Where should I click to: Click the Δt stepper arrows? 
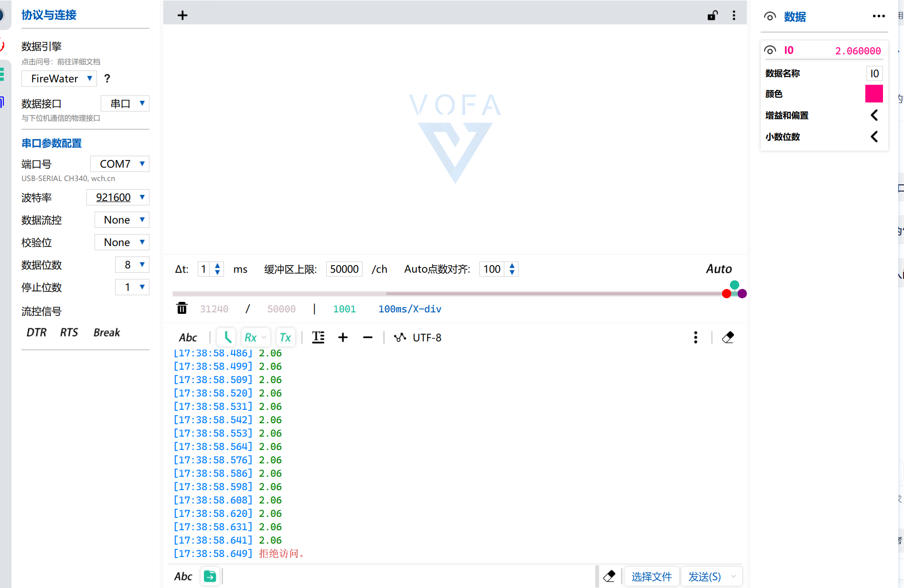click(217, 269)
